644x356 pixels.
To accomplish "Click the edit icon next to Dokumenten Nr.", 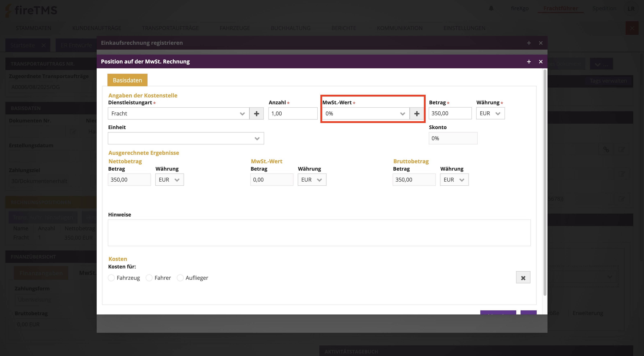I will (x=73, y=131).
